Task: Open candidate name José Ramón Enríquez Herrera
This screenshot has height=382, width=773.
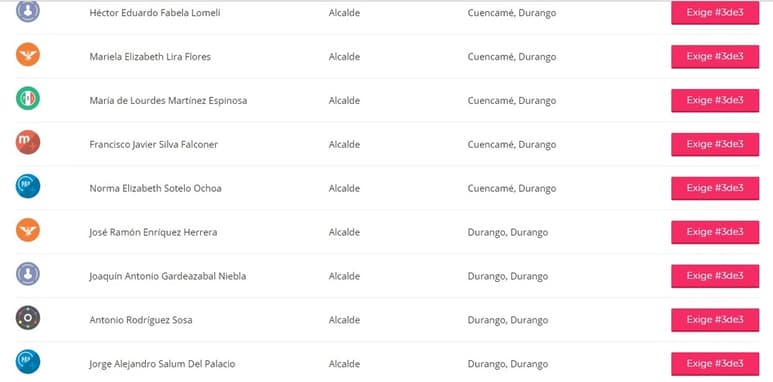Action: pyautogui.click(x=153, y=232)
